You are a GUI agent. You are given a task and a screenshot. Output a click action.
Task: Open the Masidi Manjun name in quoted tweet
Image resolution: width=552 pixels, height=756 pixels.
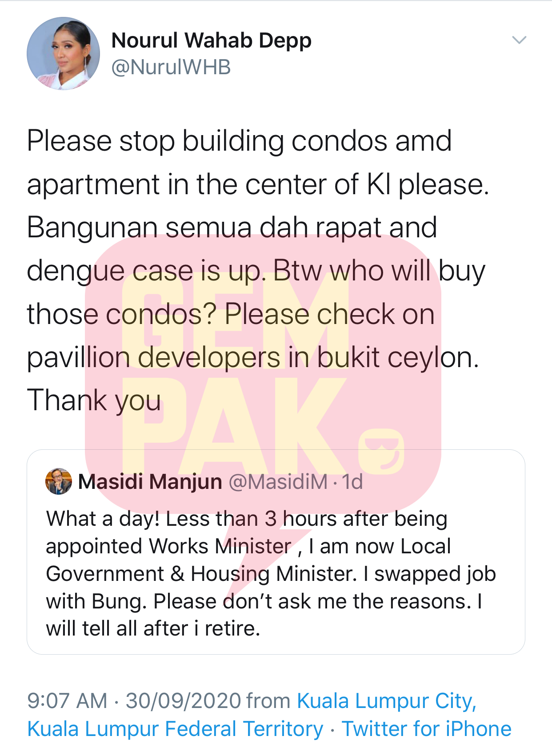pos(150,482)
